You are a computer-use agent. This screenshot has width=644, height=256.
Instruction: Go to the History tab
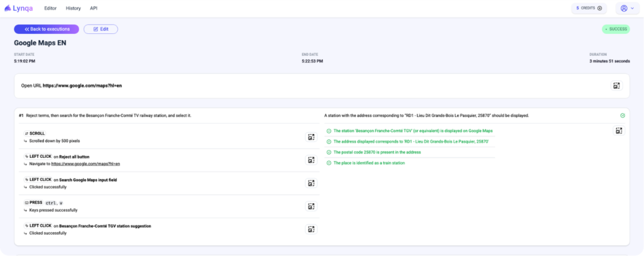click(x=73, y=8)
